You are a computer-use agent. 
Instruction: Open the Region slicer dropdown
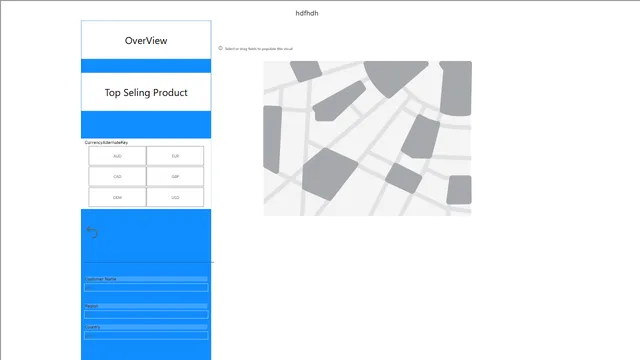click(146, 315)
